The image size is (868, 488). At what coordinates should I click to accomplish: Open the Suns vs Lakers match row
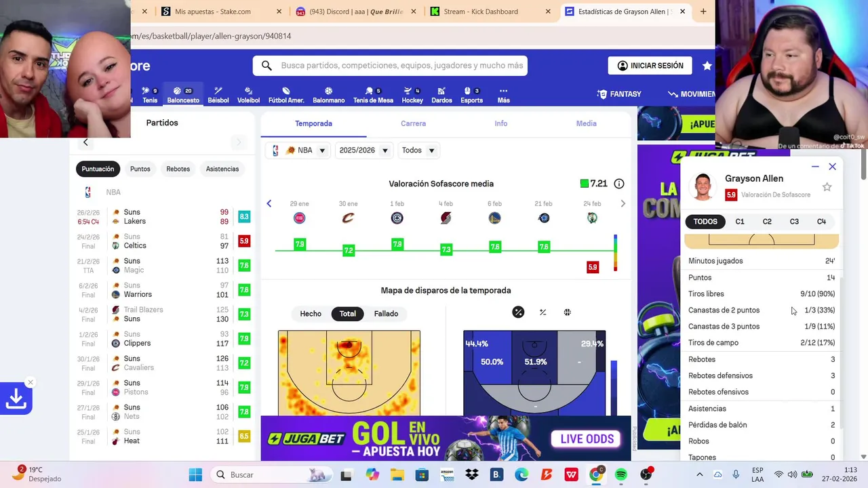163,217
